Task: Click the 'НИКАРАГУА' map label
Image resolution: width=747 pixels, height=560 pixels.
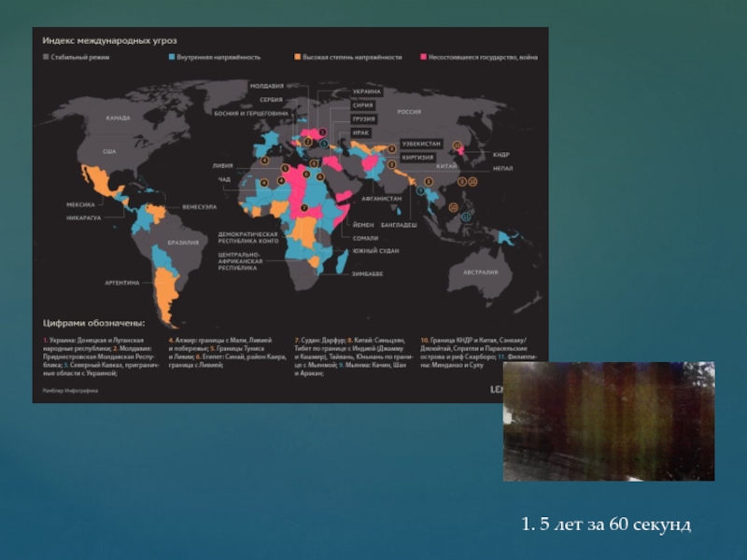Action: pyautogui.click(x=84, y=218)
